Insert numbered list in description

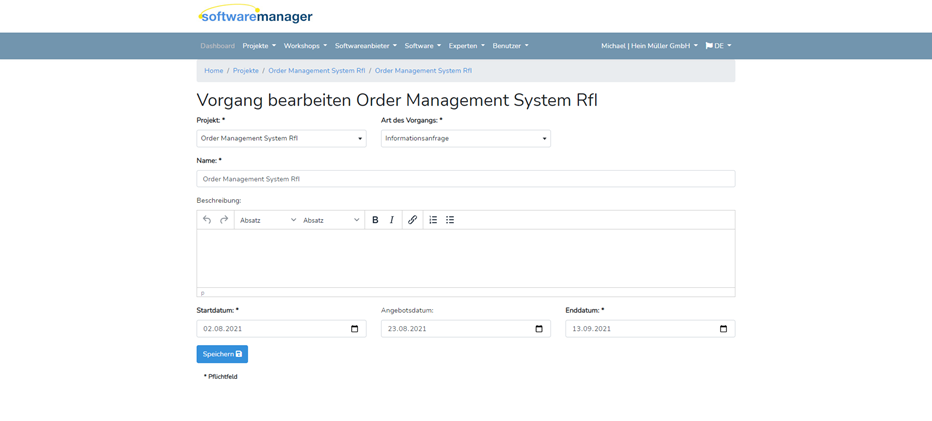pyautogui.click(x=433, y=220)
